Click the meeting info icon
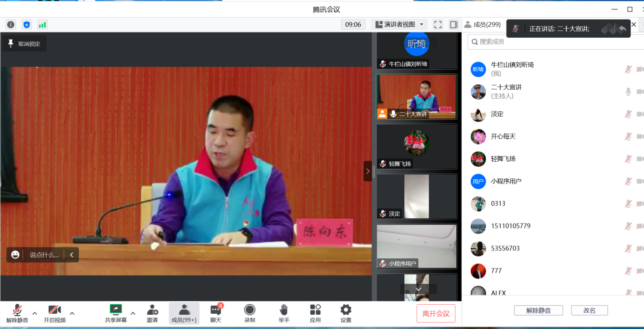The height and width of the screenshot is (329, 644). click(x=11, y=24)
